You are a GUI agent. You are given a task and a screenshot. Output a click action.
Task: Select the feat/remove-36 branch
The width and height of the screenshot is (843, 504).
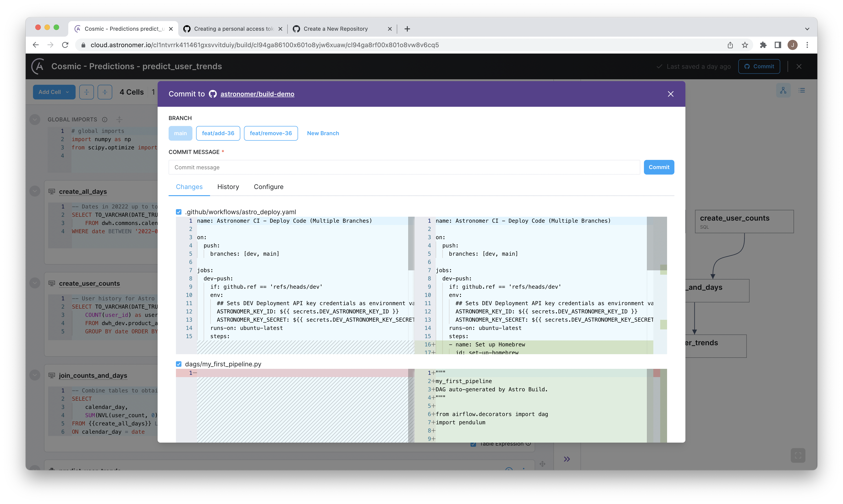coord(271,133)
